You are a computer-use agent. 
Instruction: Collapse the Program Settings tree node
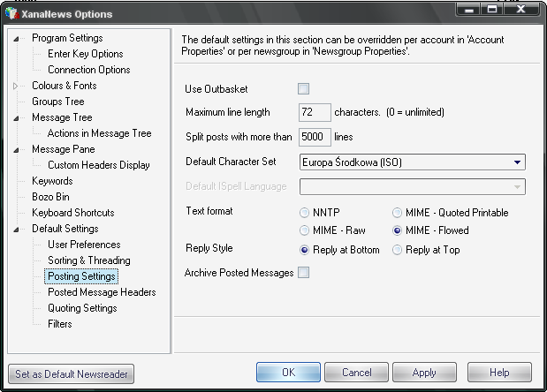16,39
